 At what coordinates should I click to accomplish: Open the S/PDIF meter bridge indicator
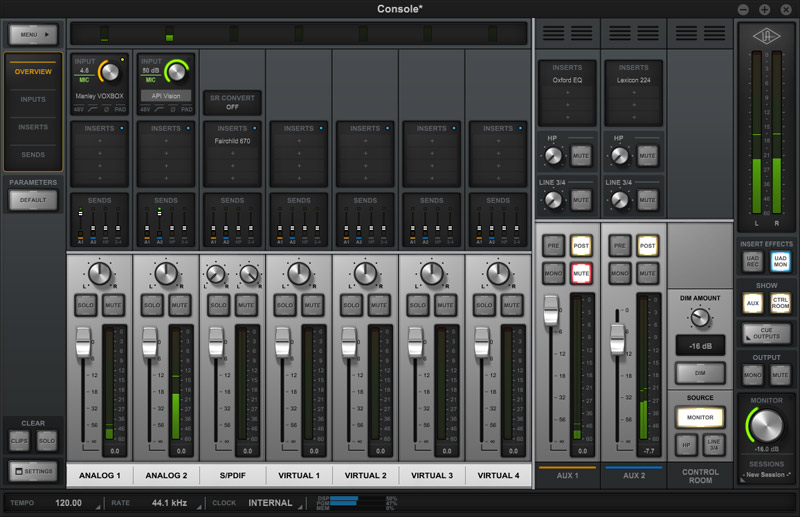[x=233, y=34]
